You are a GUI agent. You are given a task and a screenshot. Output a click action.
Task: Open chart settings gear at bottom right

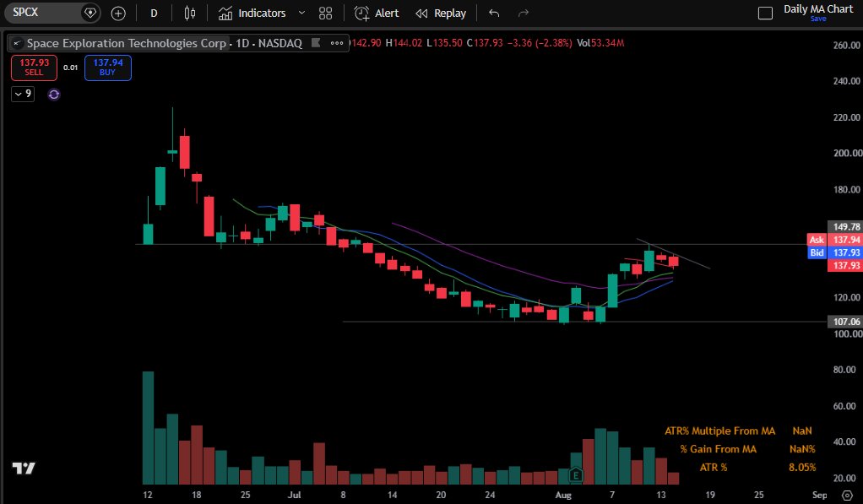[847, 496]
